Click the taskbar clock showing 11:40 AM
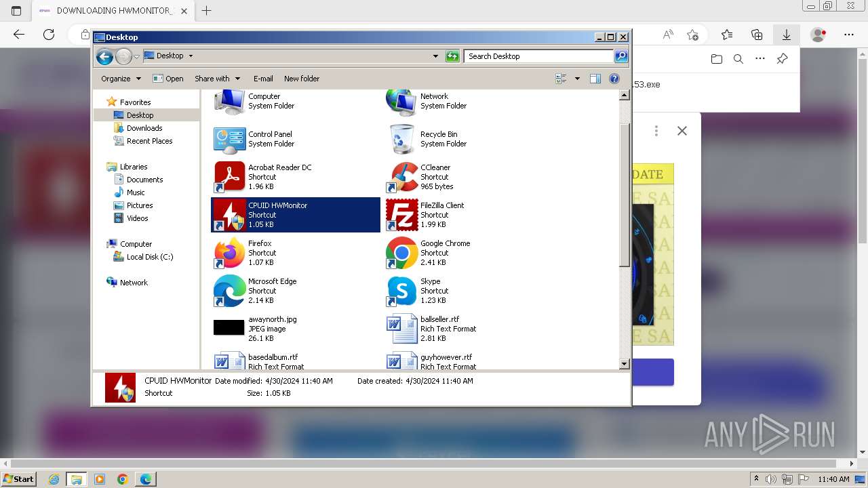 coord(833,479)
